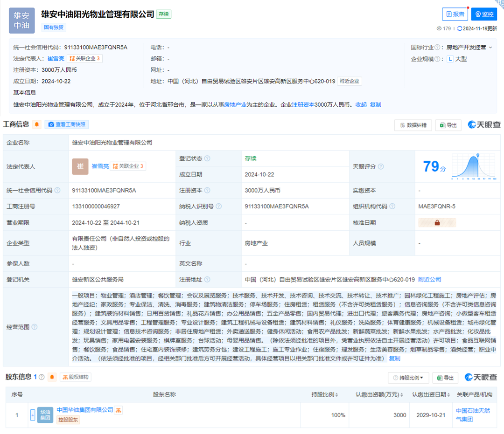
Task: Expand the plus toggle for 中国华油集团
Action: point(33,415)
